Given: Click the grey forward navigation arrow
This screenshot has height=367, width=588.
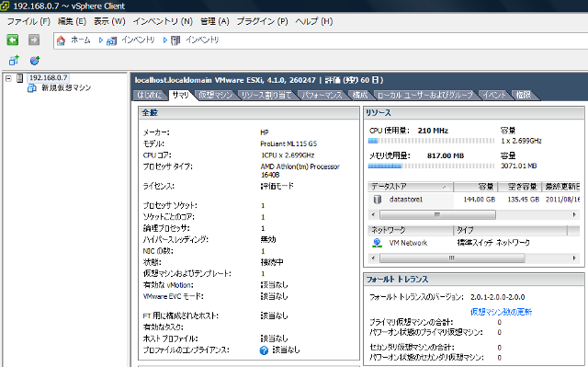Looking at the screenshot, I should [x=34, y=40].
